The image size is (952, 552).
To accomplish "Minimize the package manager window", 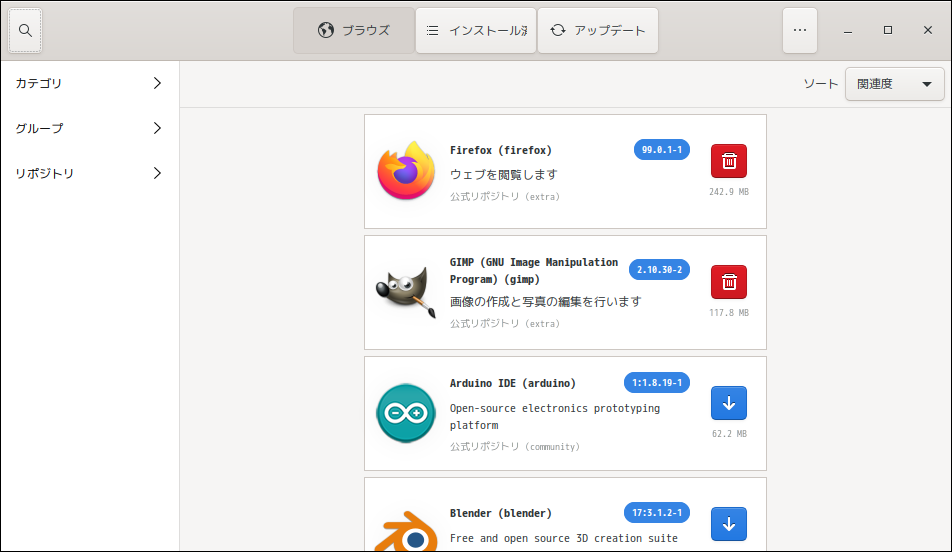I will tap(848, 30).
